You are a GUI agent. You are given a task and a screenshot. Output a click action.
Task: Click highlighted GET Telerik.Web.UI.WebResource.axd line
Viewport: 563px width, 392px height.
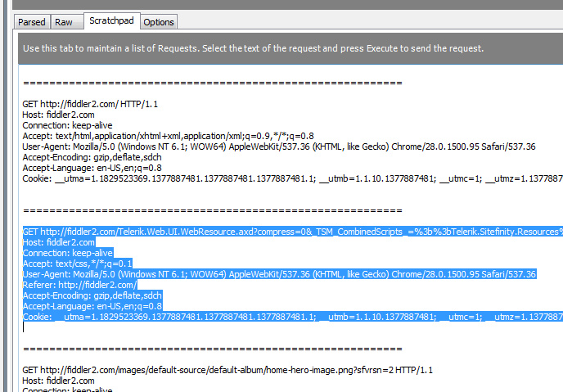tap(293, 232)
